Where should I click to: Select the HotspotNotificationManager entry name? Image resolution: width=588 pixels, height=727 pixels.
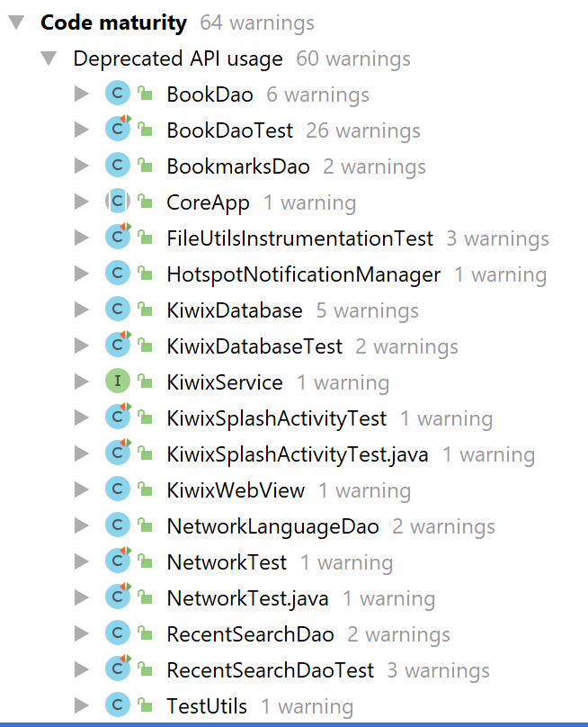(x=304, y=274)
